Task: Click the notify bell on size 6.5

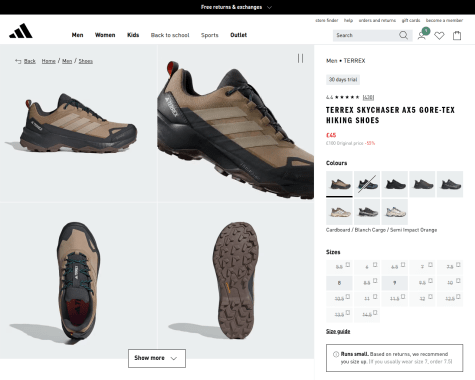Action: [x=403, y=265]
